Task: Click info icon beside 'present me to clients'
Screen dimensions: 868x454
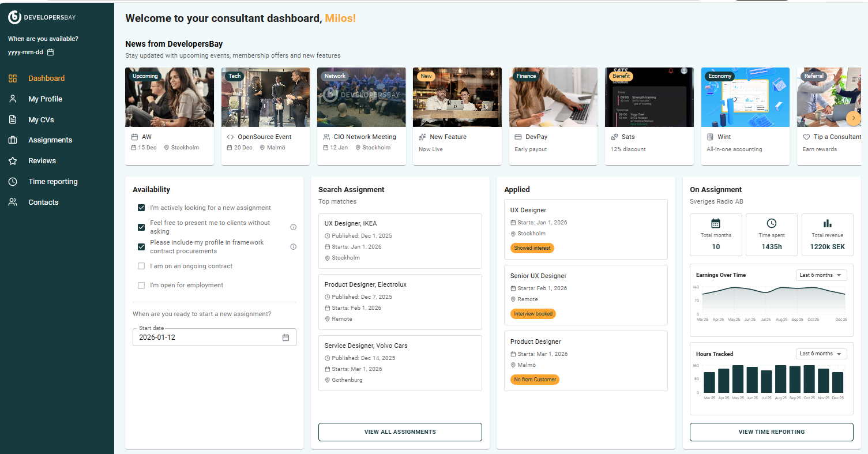Action: pos(293,227)
